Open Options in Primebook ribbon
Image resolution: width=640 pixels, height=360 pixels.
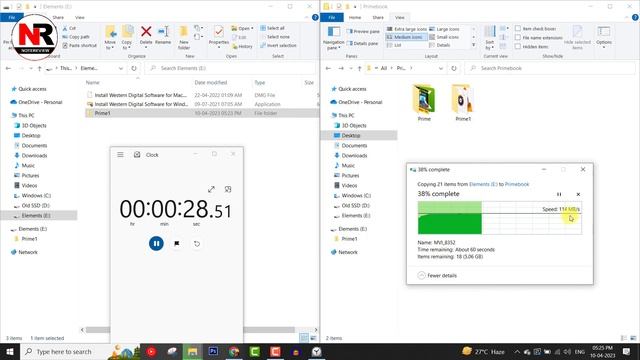click(x=604, y=37)
